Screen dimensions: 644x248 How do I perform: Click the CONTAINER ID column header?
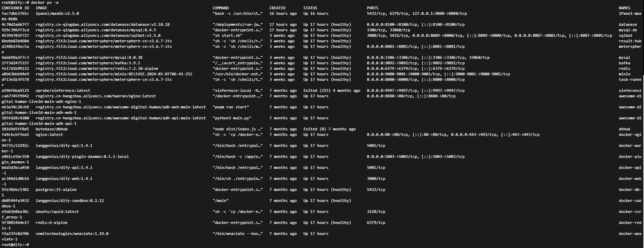tap(15, 8)
